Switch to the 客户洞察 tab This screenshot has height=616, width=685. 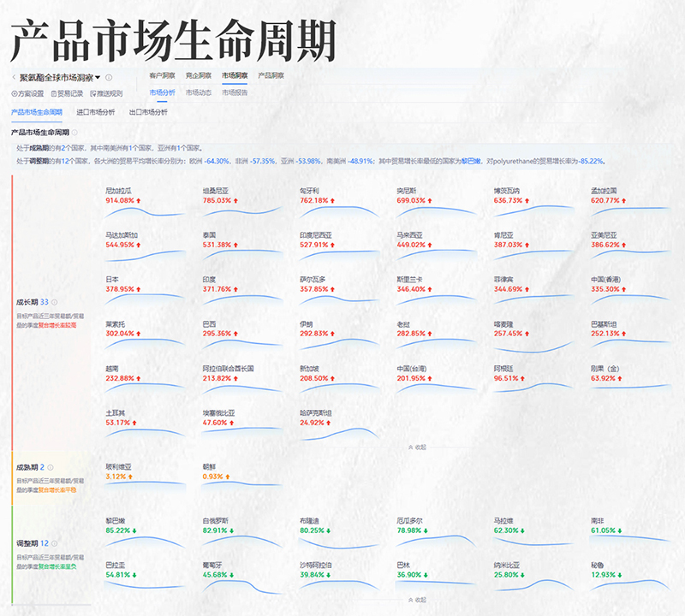pos(162,75)
